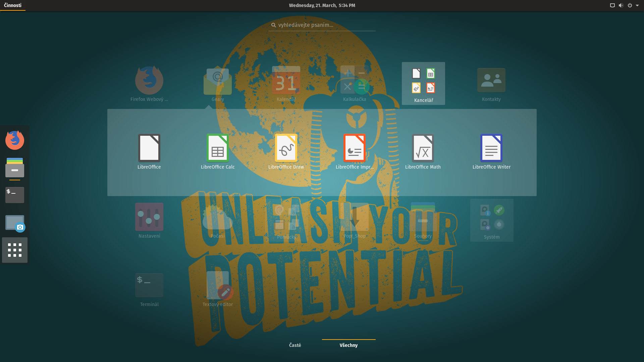This screenshot has height=362, width=644.
Task: Toggle Show Applications grid button in dock
Action: click(15, 250)
